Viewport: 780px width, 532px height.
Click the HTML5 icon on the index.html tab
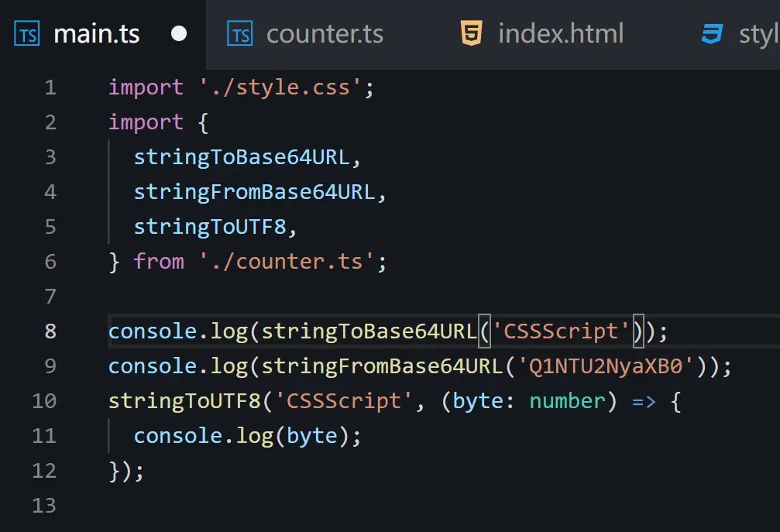pyautogui.click(x=473, y=33)
